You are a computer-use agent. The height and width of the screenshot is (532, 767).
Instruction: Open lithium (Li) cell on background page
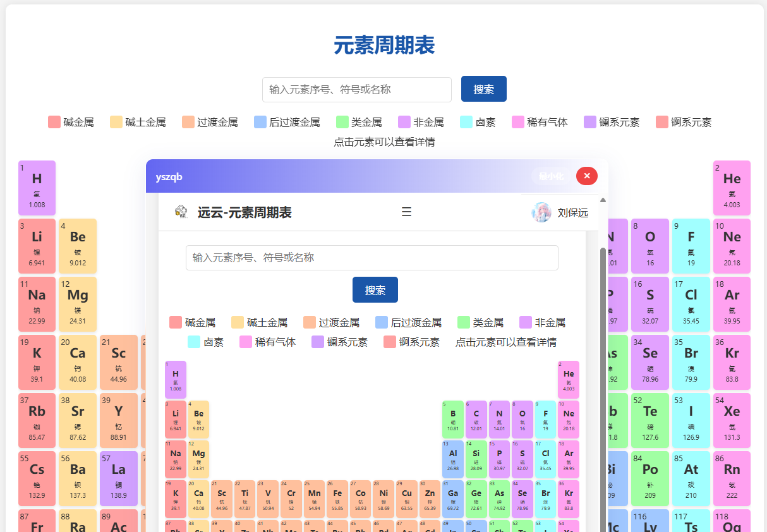(x=37, y=246)
